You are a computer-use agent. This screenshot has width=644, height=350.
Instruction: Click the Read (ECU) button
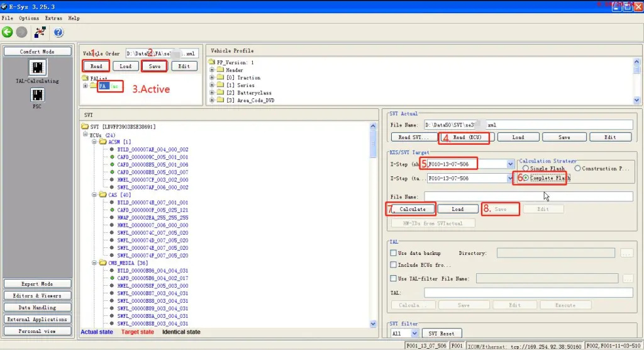467,137
